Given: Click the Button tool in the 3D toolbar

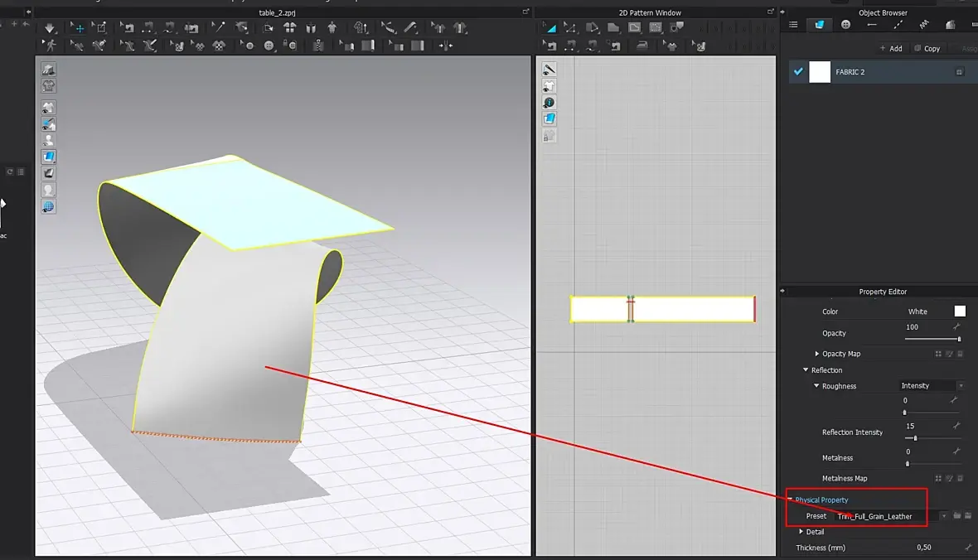Looking at the screenshot, I should (x=269, y=46).
